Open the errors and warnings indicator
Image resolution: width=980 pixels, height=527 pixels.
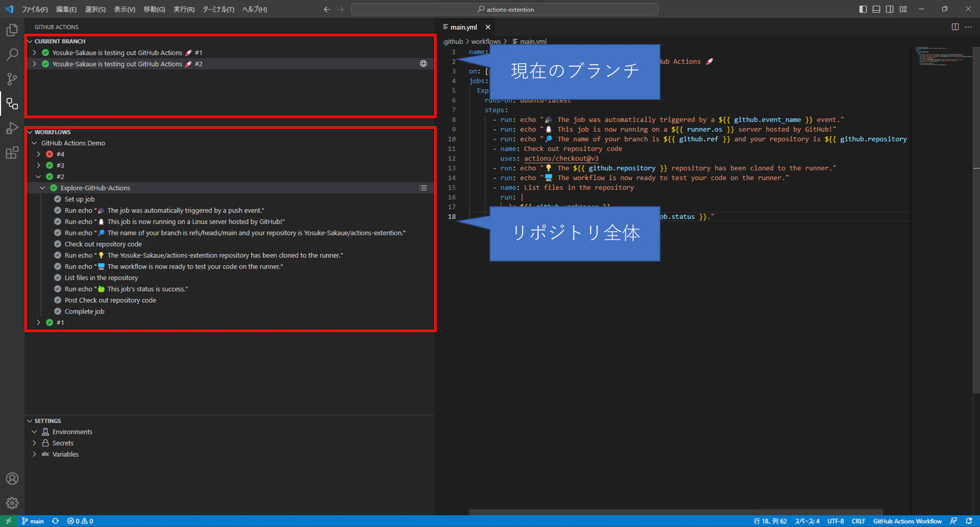coord(80,521)
